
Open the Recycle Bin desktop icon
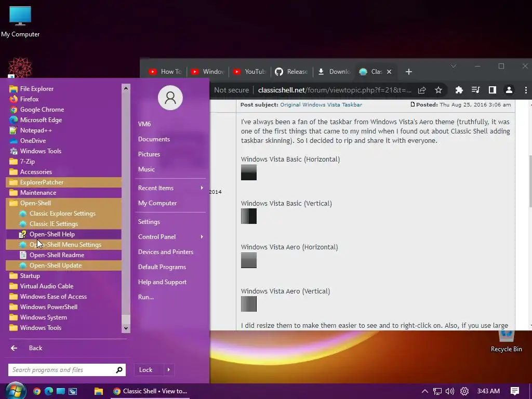click(x=506, y=341)
